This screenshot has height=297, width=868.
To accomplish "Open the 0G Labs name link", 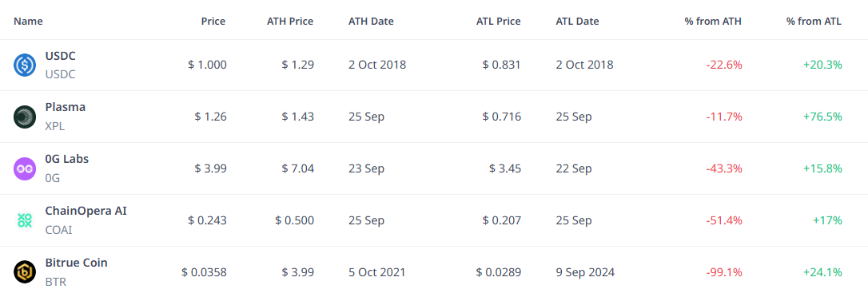I will coord(67,159).
